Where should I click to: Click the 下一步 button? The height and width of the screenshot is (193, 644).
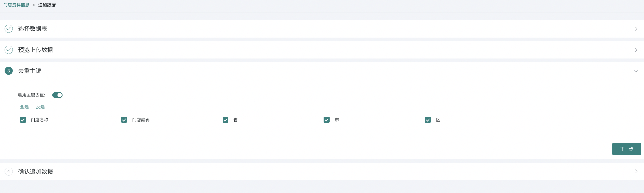tap(627, 149)
